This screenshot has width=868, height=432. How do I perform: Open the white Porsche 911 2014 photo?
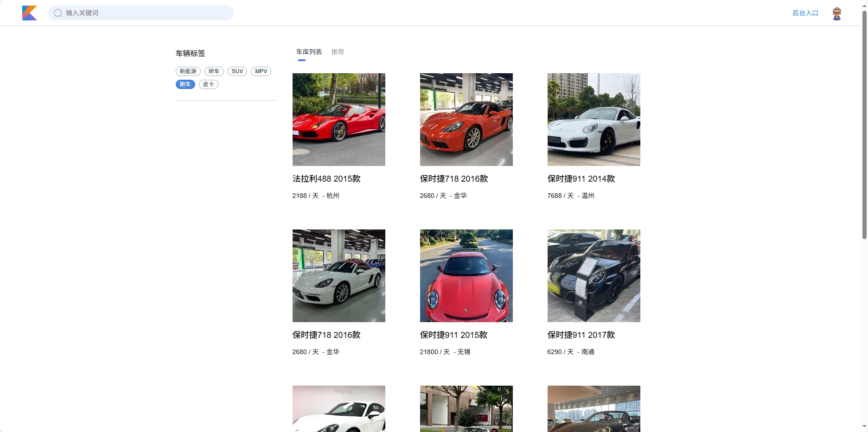coord(594,120)
